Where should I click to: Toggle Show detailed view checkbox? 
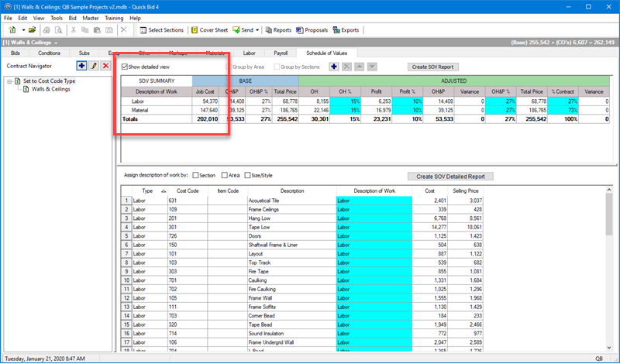[125, 67]
